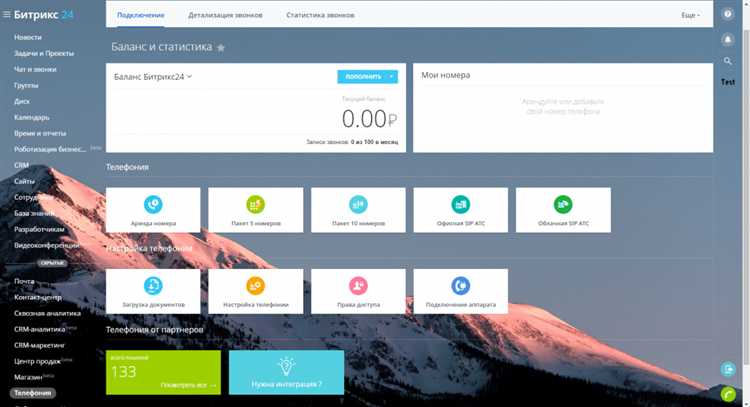Click the Мои номера heading
This screenshot has height=407, width=750.
coord(446,75)
